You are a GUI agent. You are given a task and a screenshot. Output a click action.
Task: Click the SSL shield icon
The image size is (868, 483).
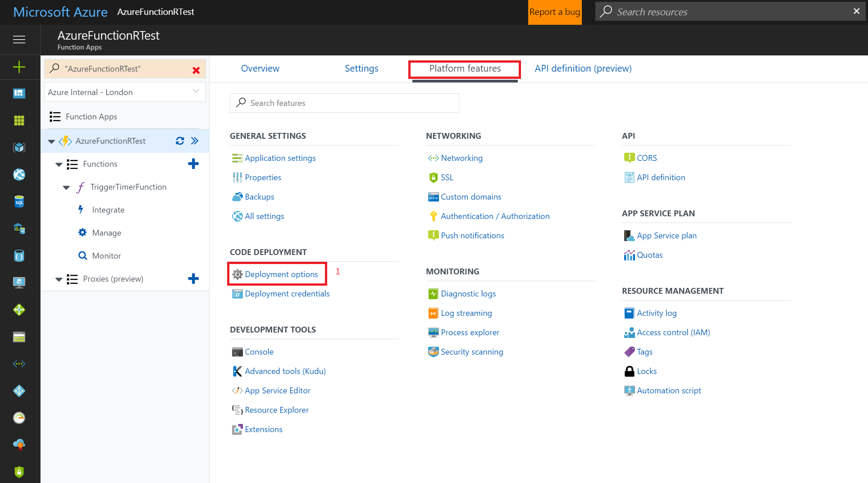click(433, 178)
